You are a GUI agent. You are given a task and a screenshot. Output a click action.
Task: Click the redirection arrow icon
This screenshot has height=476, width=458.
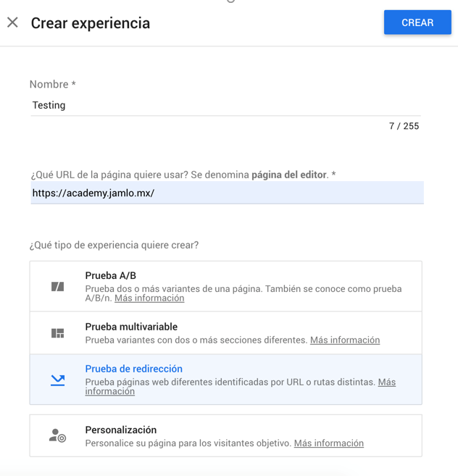point(58,380)
